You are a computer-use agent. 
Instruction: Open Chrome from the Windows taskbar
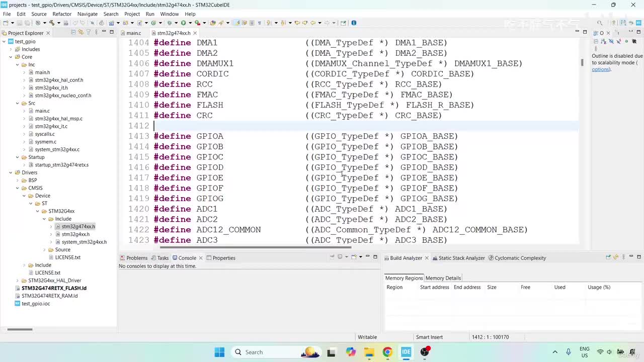point(387,352)
